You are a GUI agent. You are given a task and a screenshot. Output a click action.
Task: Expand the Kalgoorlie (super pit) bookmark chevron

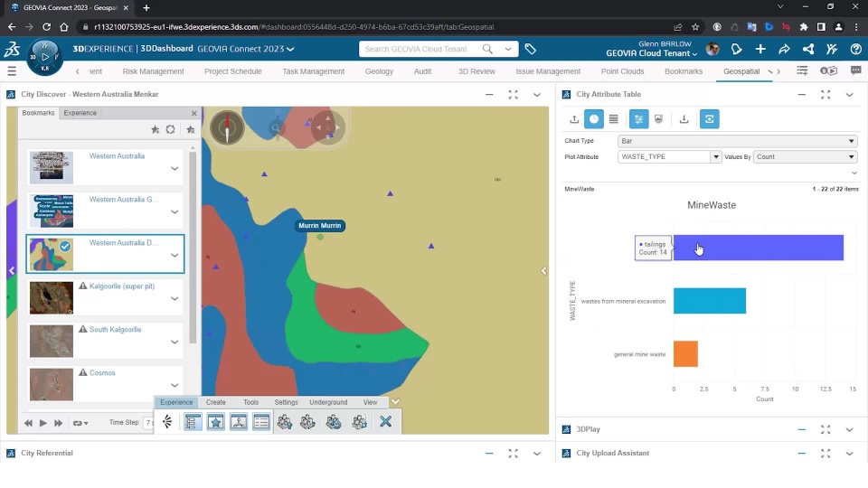(175, 298)
